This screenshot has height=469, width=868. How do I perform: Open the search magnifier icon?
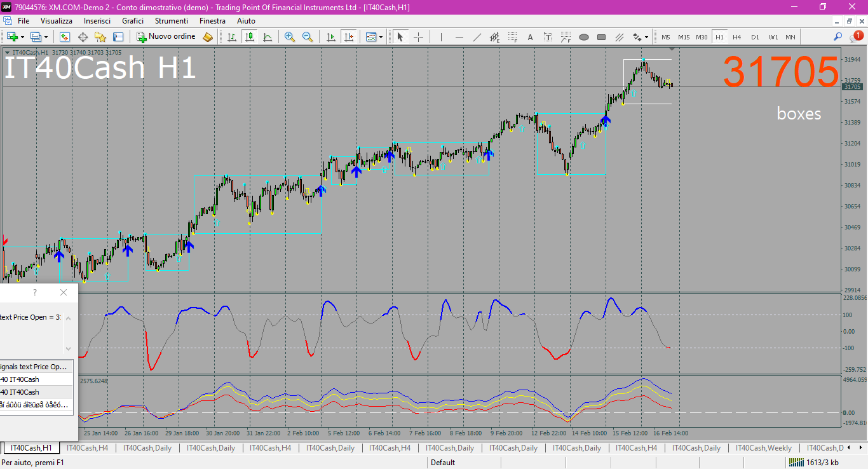(838, 37)
